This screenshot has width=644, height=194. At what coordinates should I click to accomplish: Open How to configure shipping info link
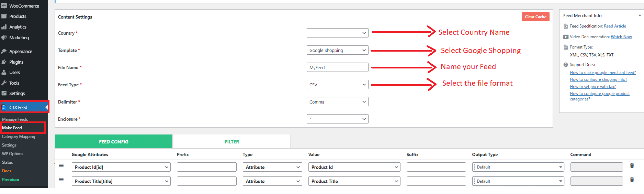(598, 79)
